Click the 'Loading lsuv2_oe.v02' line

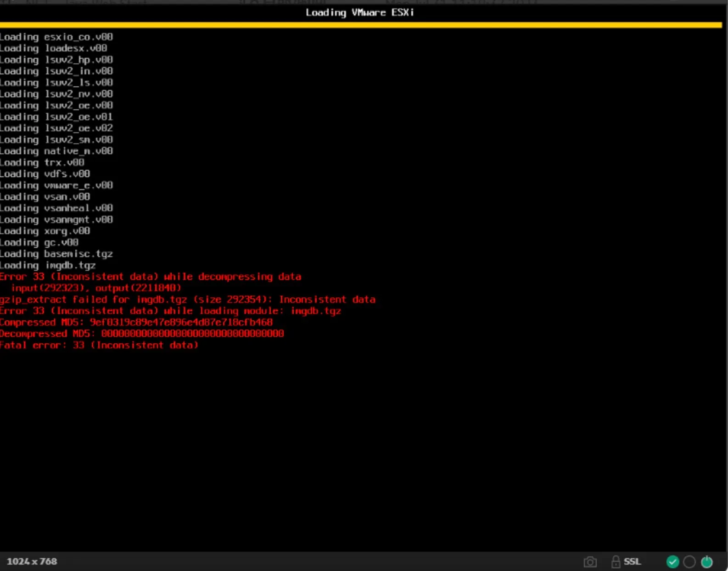[56, 128]
